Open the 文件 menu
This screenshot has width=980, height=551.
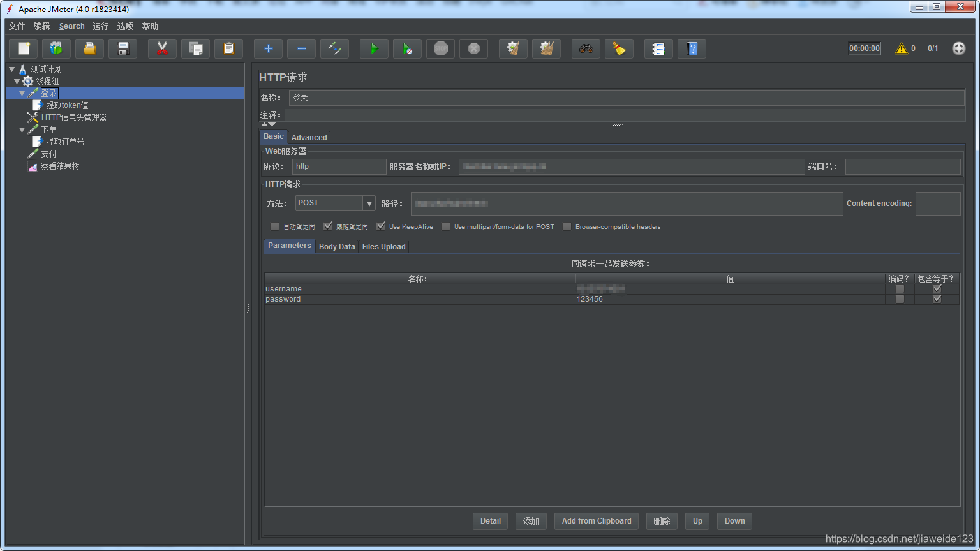17,26
